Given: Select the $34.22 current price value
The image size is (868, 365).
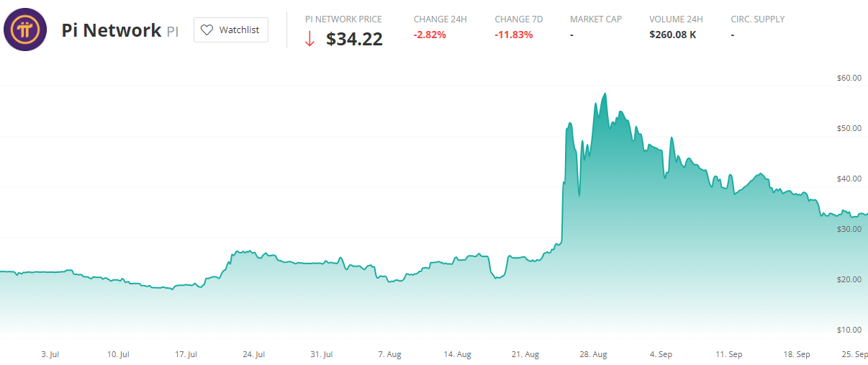Looking at the screenshot, I should [x=354, y=40].
